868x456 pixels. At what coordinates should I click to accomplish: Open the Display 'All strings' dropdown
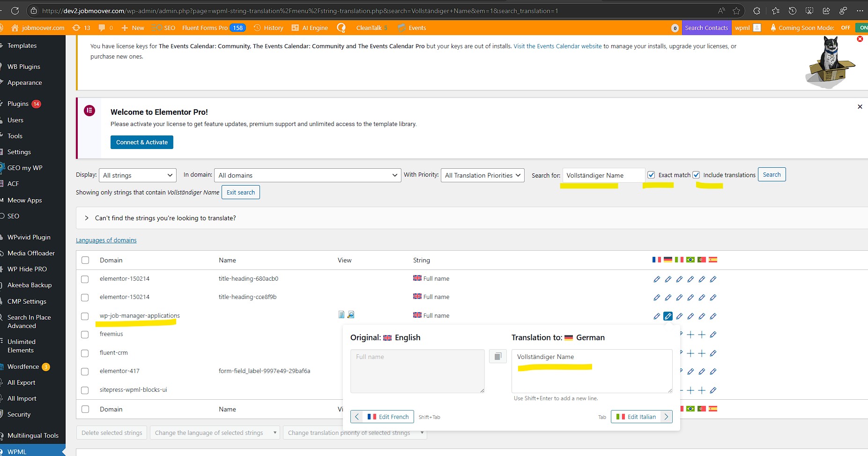click(x=137, y=175)
